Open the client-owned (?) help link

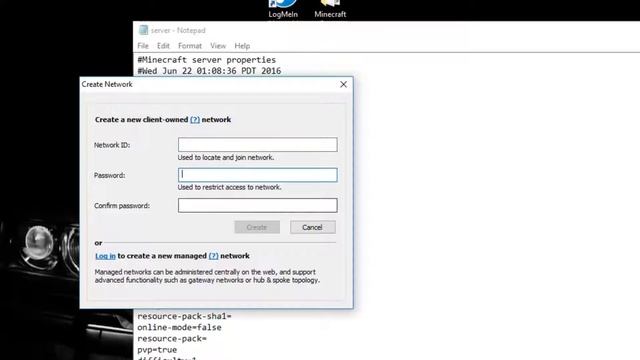[x=195, y=120]
